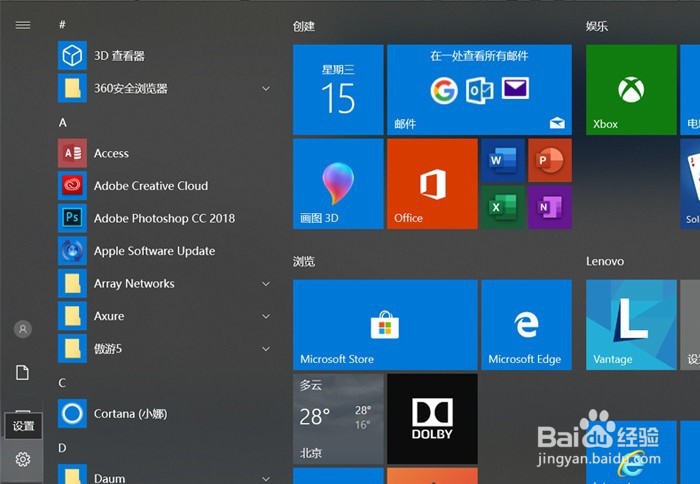Image resolution: width=700 pixels, height=484 pixels.
Task: Expand the 360安全浏览器 chevron
Action: point(266,88)
